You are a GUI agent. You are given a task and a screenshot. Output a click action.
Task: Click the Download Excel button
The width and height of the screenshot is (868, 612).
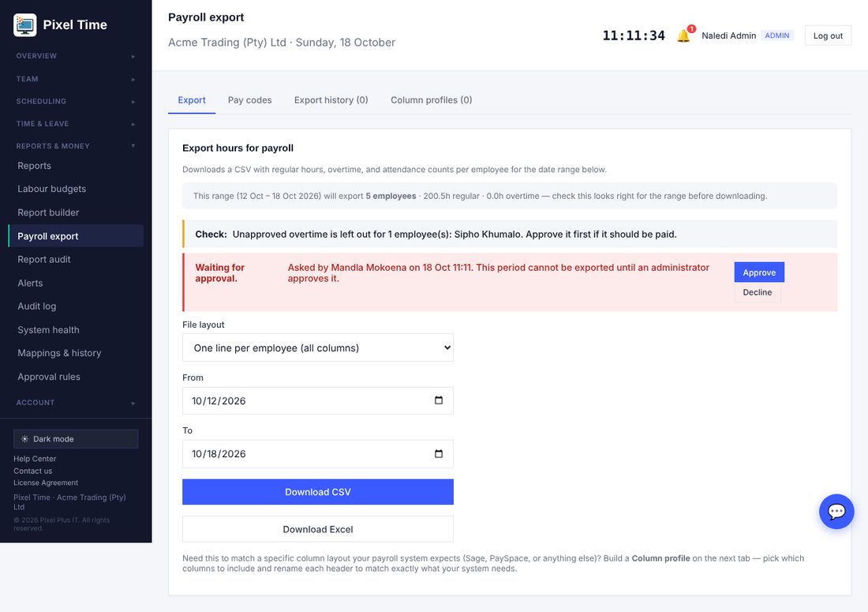(318, 529)
